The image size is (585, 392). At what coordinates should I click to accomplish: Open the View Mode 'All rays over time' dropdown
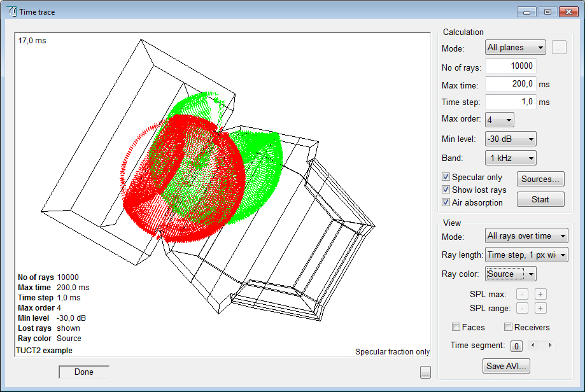click(x=526, y=235)
